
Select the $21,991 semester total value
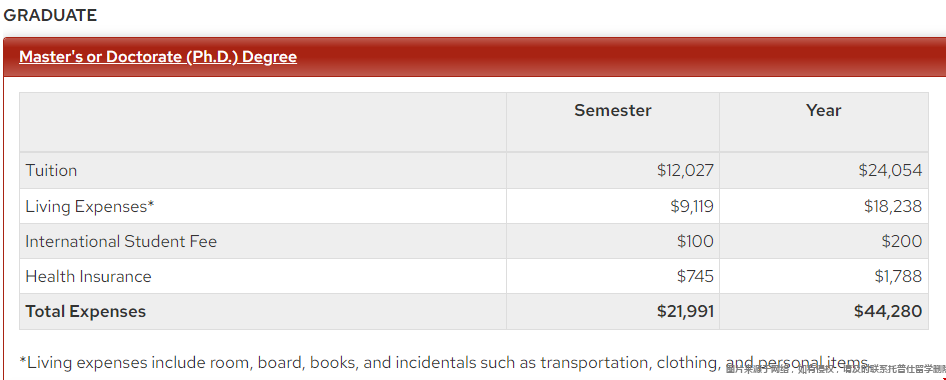(685, 311)
